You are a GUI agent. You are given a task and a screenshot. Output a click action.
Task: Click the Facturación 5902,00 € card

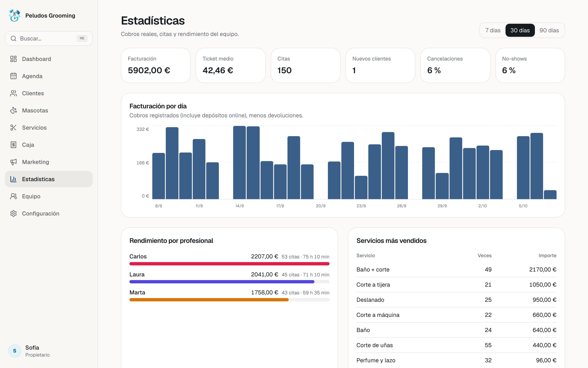(x=156, y=65)
